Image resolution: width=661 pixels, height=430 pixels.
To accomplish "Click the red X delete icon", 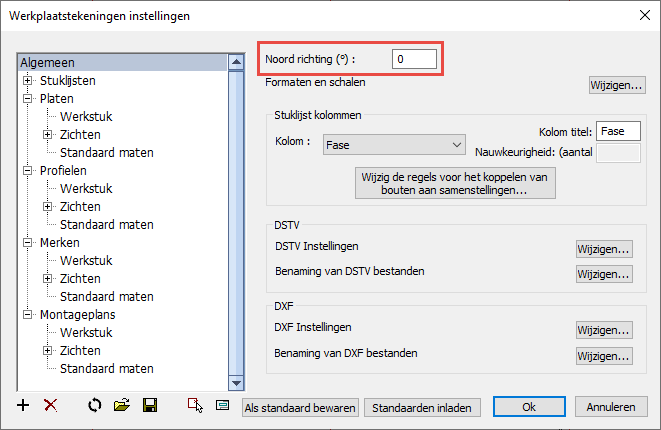I will [51, 406].
